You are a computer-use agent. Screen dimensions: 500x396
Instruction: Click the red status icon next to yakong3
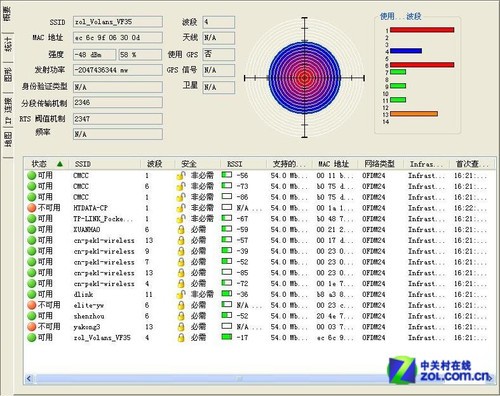(x=31, y=327)
